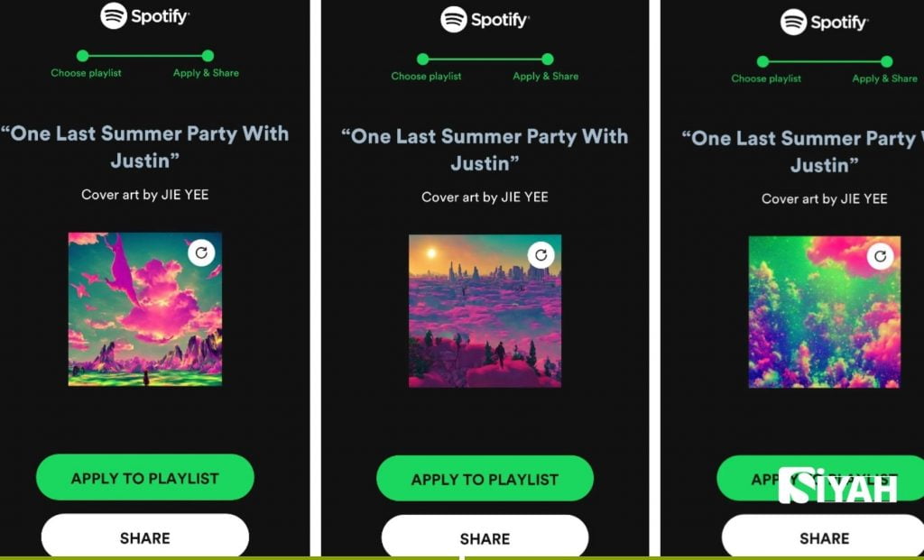Click the Spotify logo in middle panel

tap(485, 20)
